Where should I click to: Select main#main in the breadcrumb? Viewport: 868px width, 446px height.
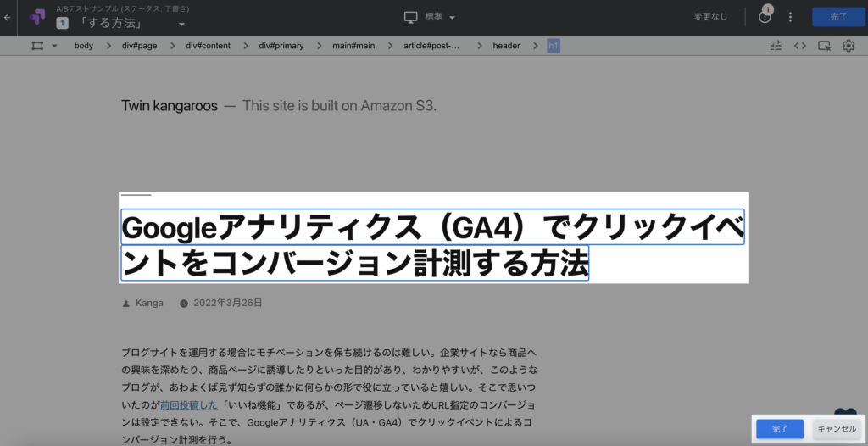(x=353, y=46)
